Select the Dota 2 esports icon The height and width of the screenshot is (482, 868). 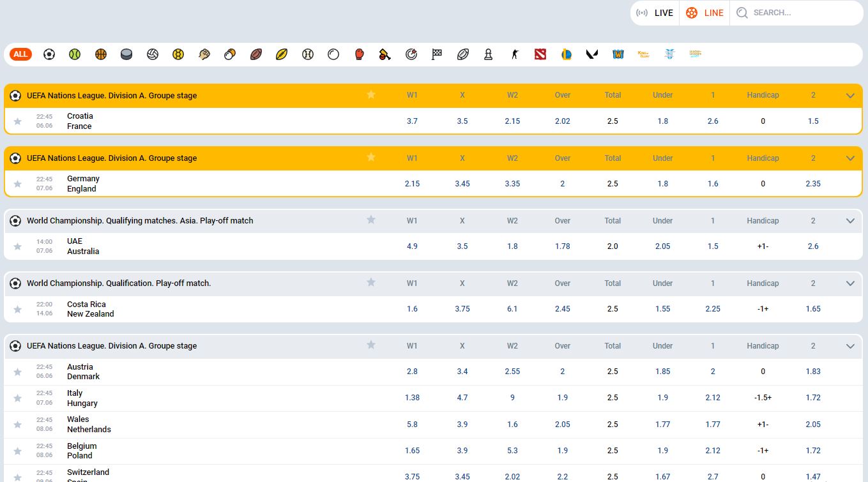pos(540,54)
